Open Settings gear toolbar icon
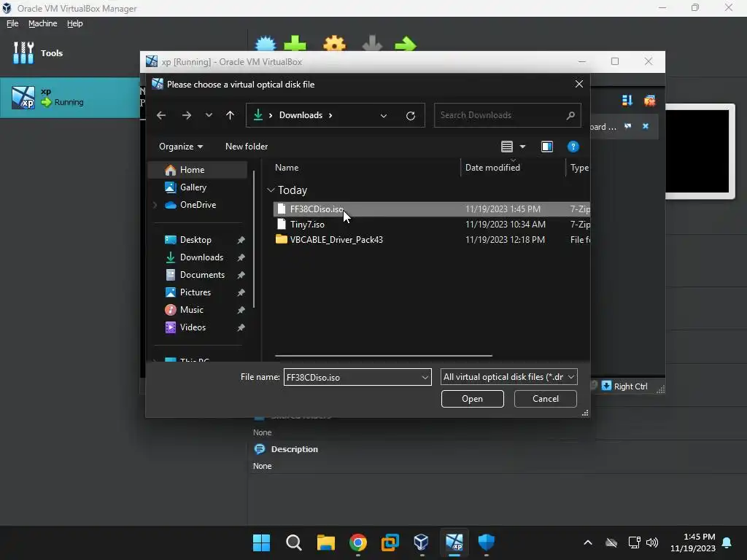The image size is (747, 560). click(x=334, y=44)
